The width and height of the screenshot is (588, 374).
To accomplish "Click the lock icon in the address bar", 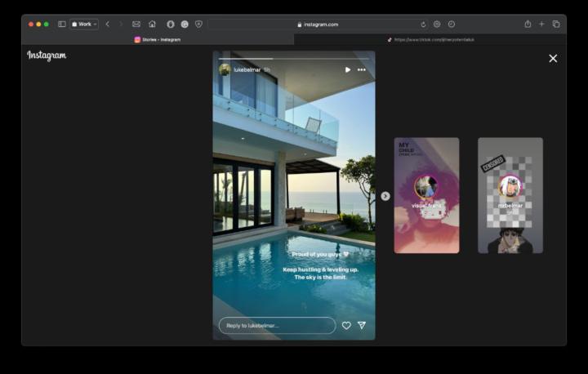I will (x=299, y=24).
